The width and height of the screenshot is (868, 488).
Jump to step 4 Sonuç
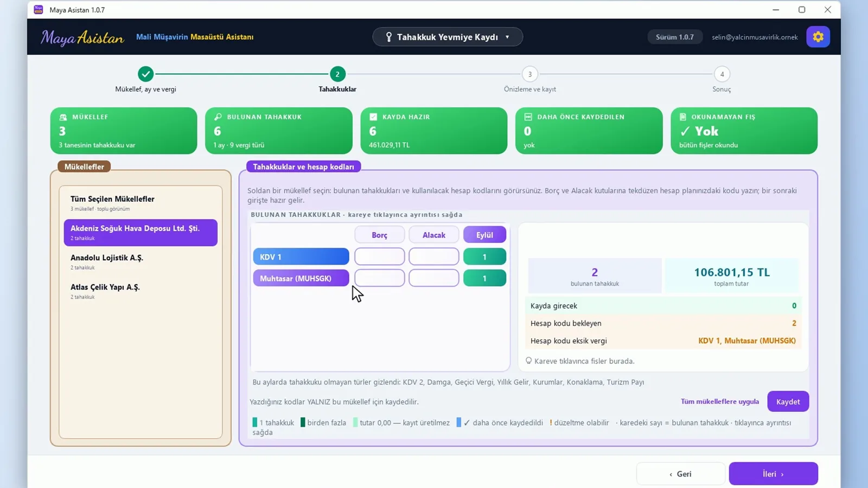(722, 74)
